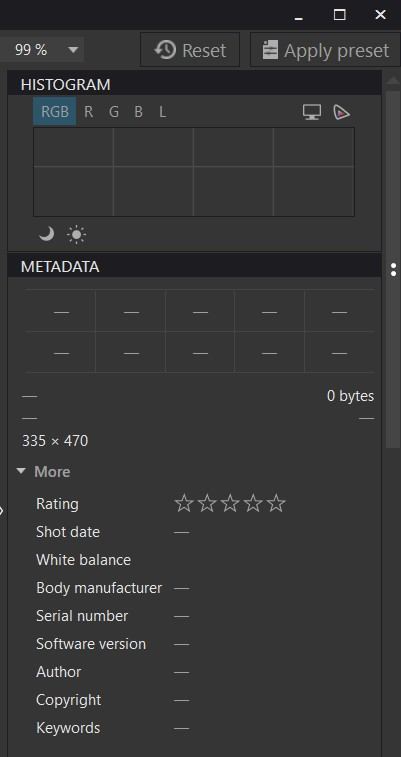
Task: Click the three-dot palette options handle
Action: point(394,269)
